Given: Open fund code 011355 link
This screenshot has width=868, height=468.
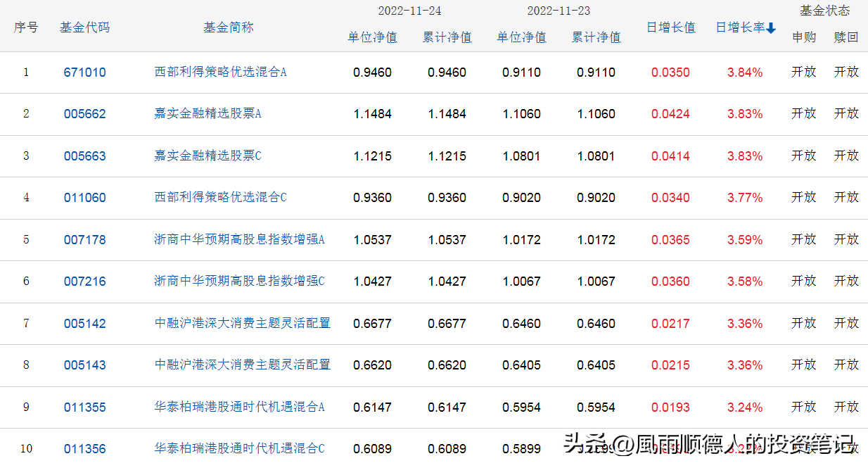Looking at the screenshot, I should point(84,407).
